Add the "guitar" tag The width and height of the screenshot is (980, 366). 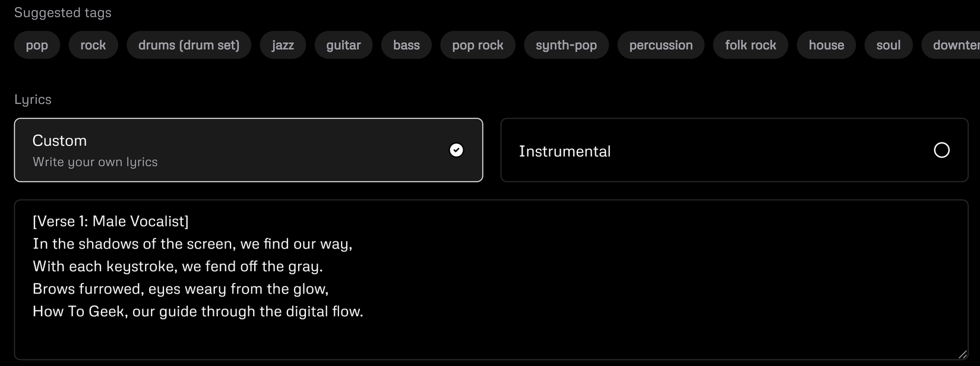(343, 44)
